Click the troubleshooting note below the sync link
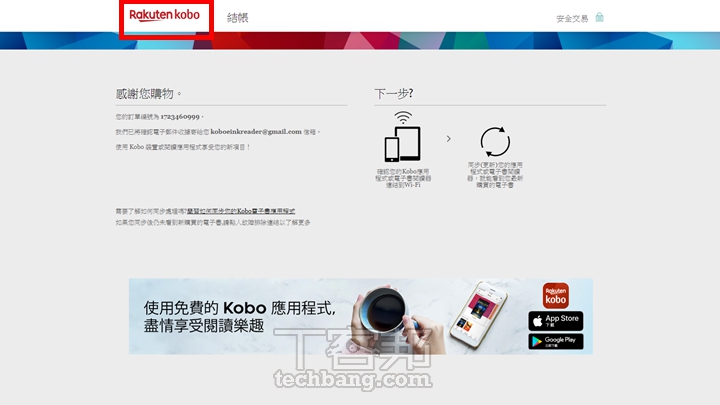This screenshot has height=405, width=720. [213, 222]
